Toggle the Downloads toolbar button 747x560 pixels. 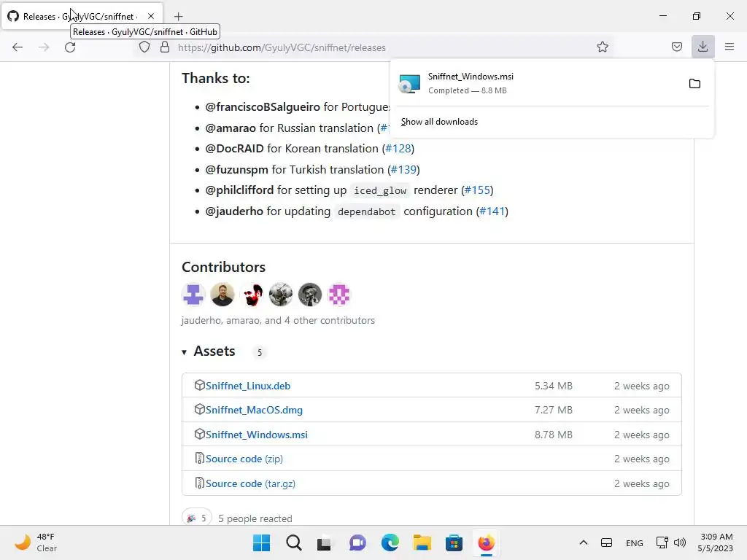(703, 47)
